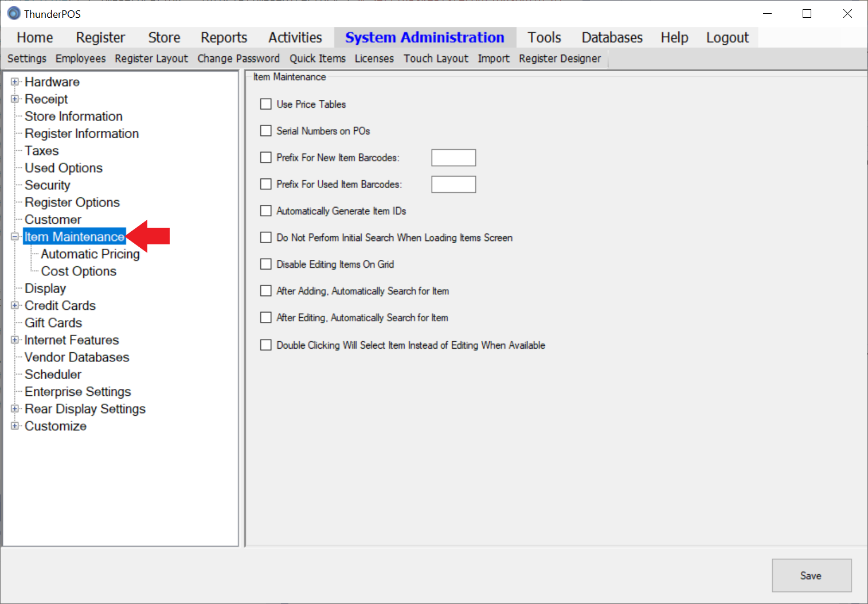Screen dimensions: 868x604
Task: Enable the Use Price Tables checkbox
Action: click(x=266, y=104)
